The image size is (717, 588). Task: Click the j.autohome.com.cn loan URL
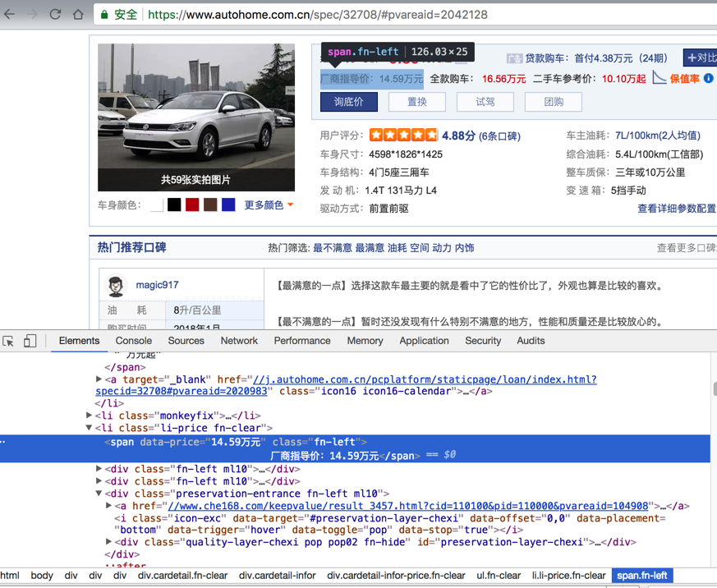[x=346, y=385]
